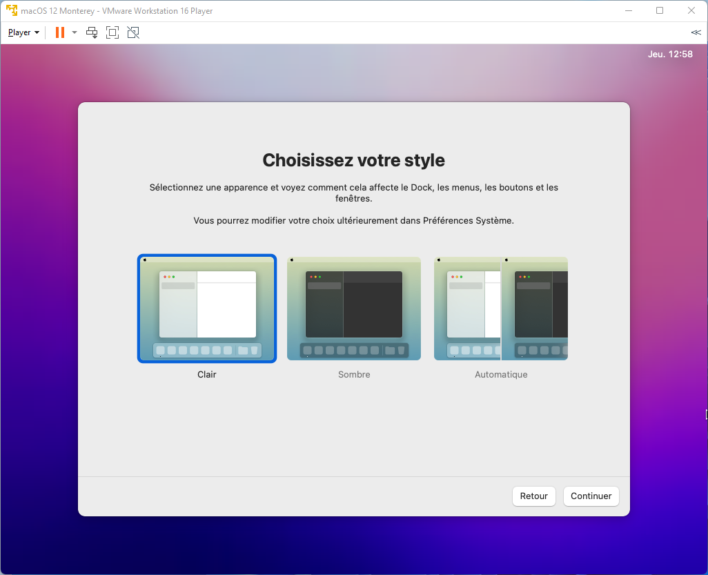Close the VMware Player window
This screenshot has width=708, height=575.
tap(691, 10)
